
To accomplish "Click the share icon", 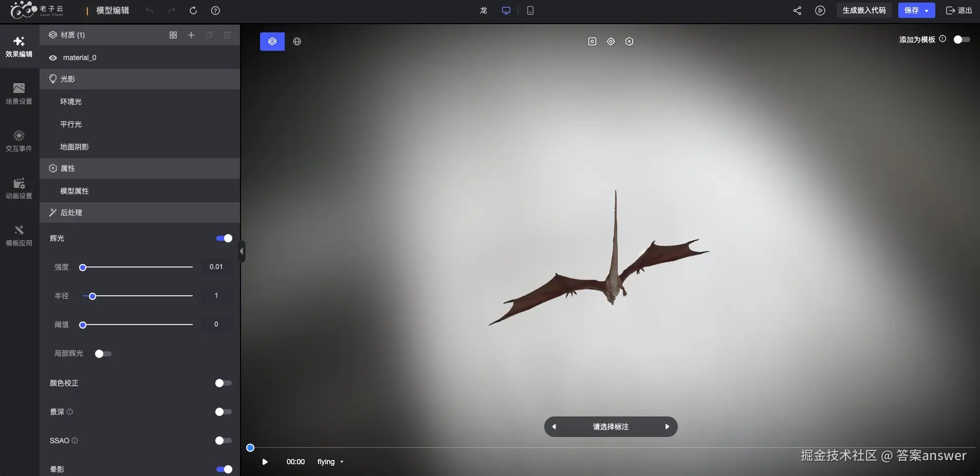I will click(797, 10).
